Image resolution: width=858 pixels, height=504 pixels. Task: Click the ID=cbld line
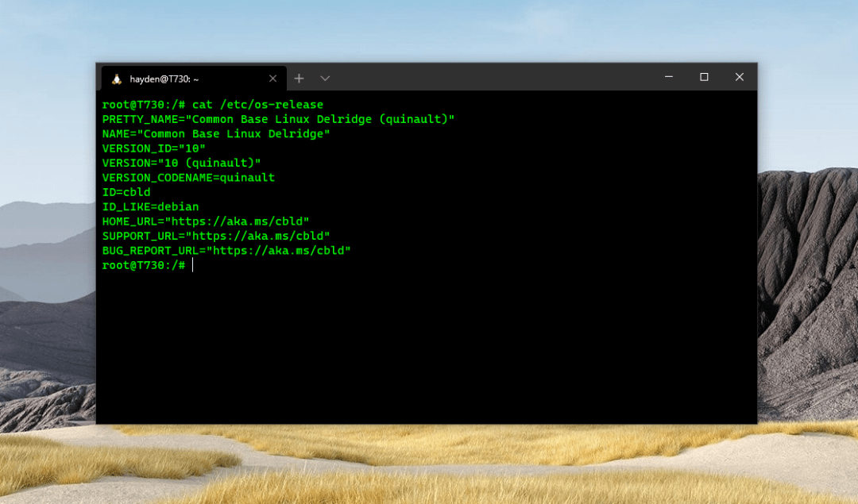click(x=126, y=192)
